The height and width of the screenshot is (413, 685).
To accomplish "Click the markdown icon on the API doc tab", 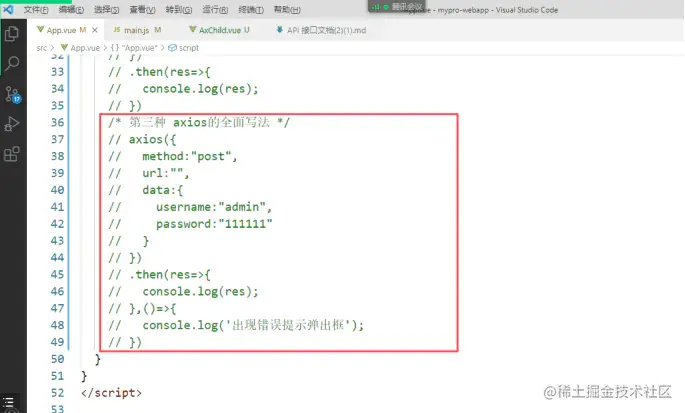I will click(280, 30).
